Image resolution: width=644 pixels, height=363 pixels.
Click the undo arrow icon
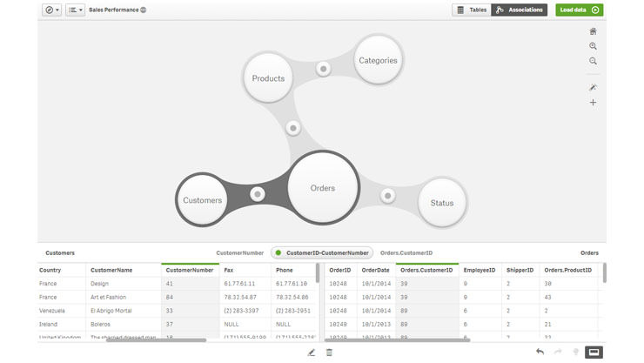[540, 352]
